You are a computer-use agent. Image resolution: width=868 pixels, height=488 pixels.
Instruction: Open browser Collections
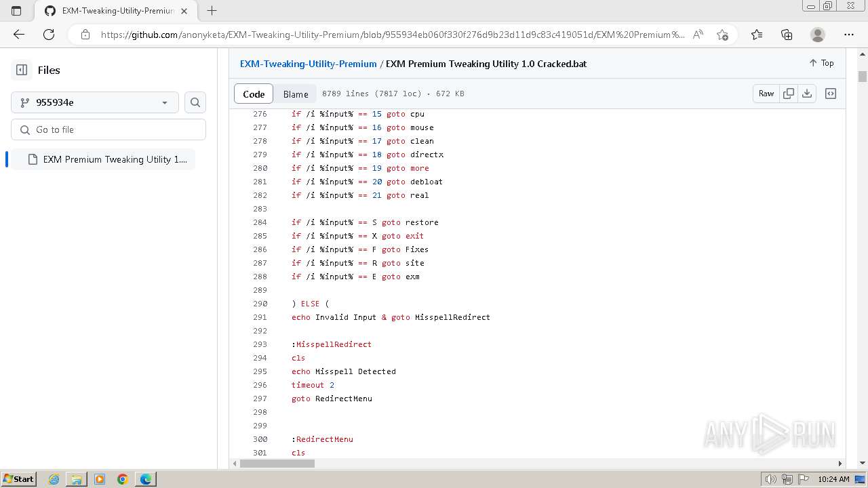787,35
